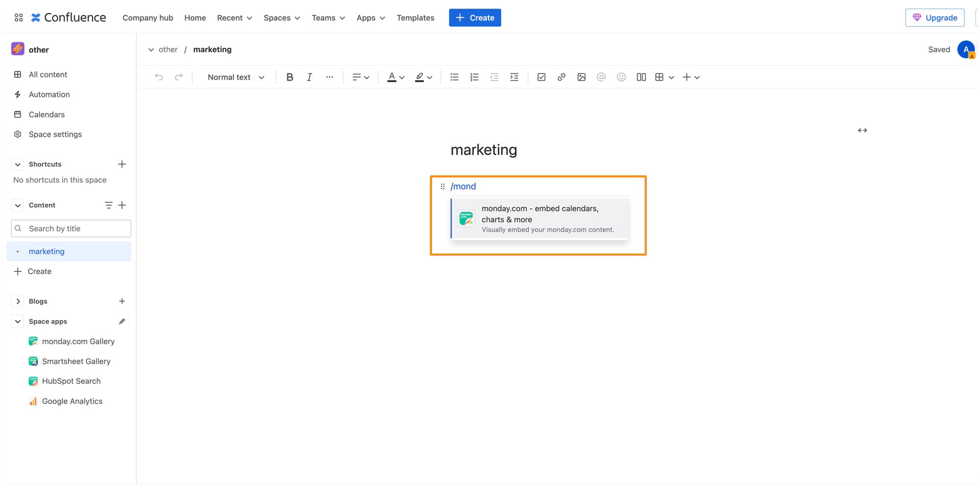Screen dimensions: 980x487
Task: Insert an @ mention
Action: [x=601, y=77]
